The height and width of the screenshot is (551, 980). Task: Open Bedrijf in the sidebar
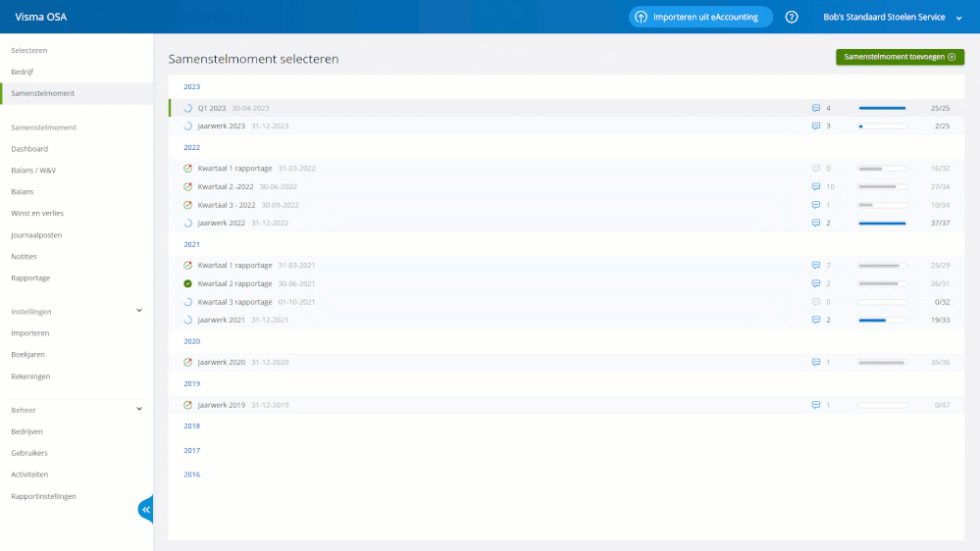(x=23, y=72)
